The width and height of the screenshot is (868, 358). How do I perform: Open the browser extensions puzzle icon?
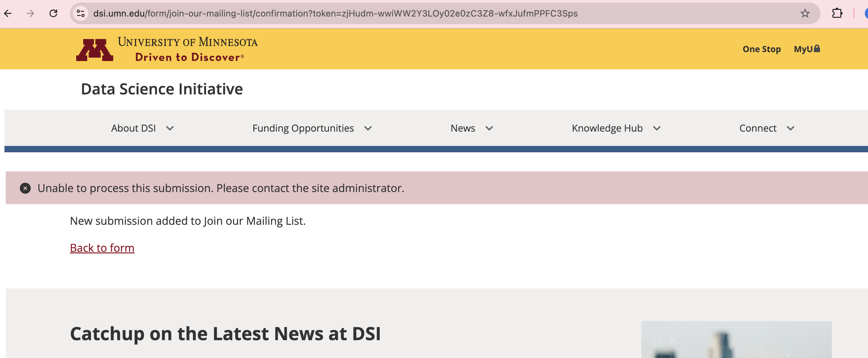837,13
